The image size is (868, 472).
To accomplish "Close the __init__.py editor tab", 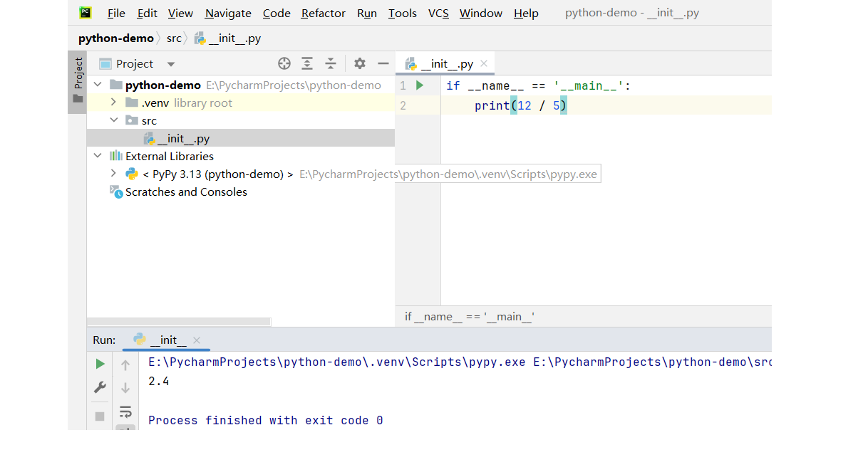I will click(x=484, y=63).
